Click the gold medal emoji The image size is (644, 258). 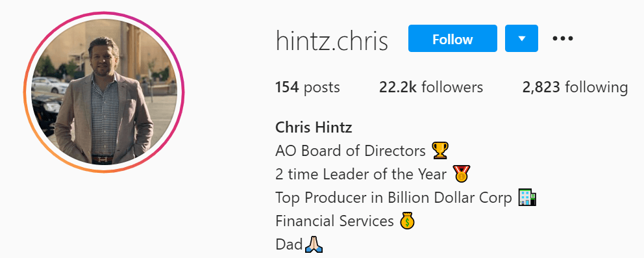tap(461, 174)
